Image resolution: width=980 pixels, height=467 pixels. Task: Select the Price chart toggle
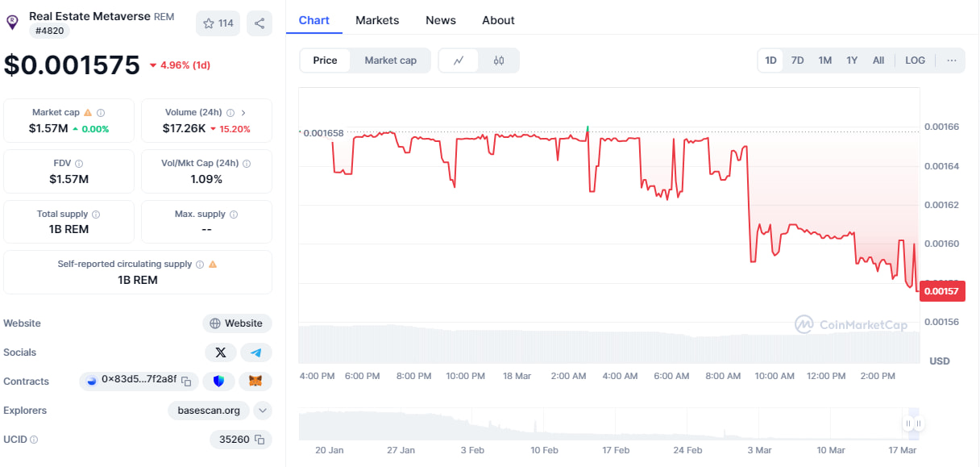pyautogui.click(x=325, y=60)
